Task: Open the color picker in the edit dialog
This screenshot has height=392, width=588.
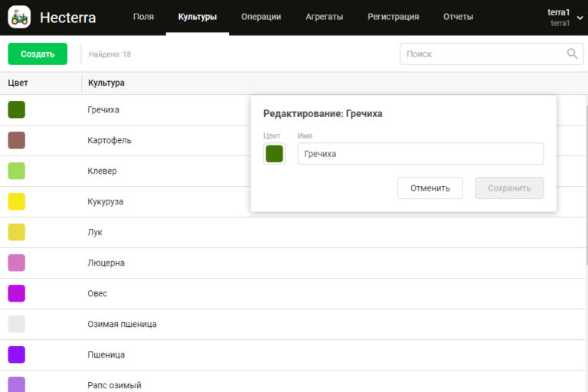Action: 274,154
